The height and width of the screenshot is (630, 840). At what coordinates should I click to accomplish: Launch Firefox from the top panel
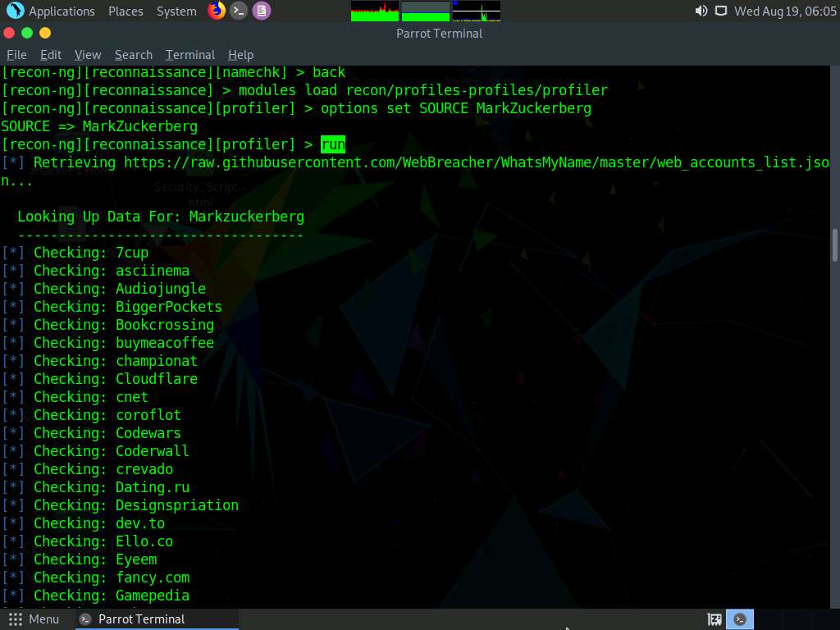217,11
